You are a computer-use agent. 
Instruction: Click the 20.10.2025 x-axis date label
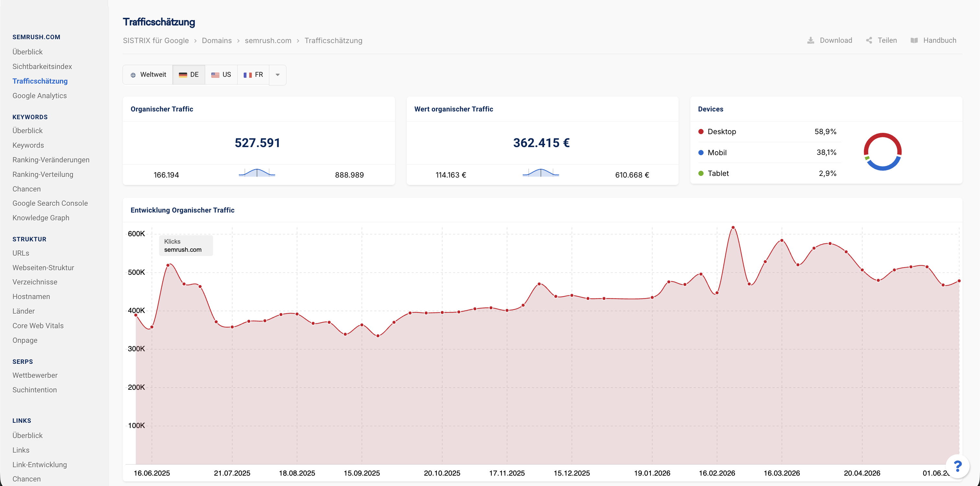pos(442,473)
